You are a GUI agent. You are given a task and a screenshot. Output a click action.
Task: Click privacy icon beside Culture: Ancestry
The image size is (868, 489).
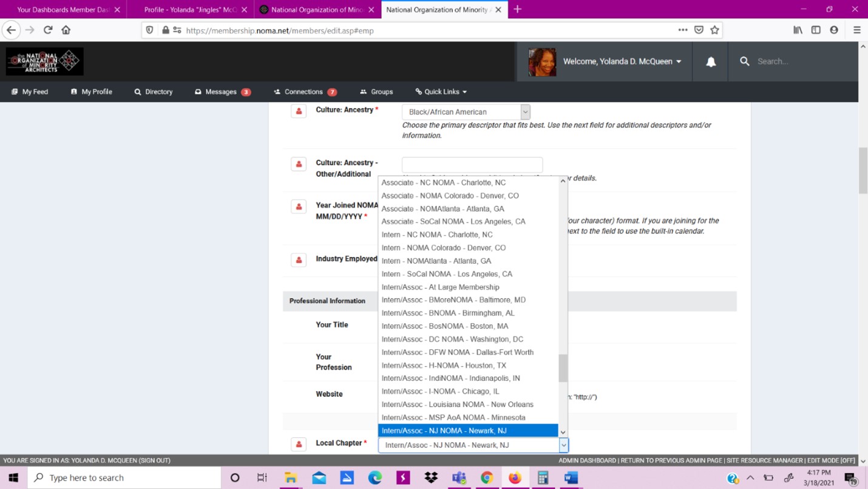click(x=299, y=111)
